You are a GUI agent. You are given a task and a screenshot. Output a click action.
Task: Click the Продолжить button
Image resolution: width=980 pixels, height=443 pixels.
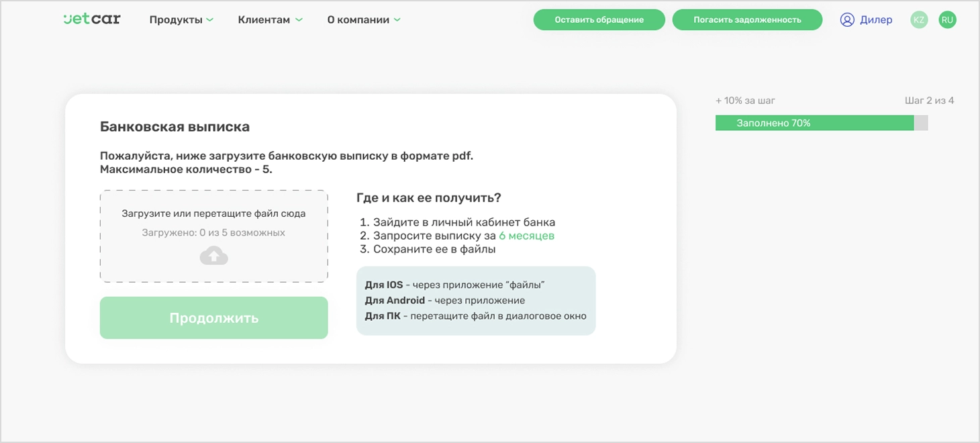(213, 317)
